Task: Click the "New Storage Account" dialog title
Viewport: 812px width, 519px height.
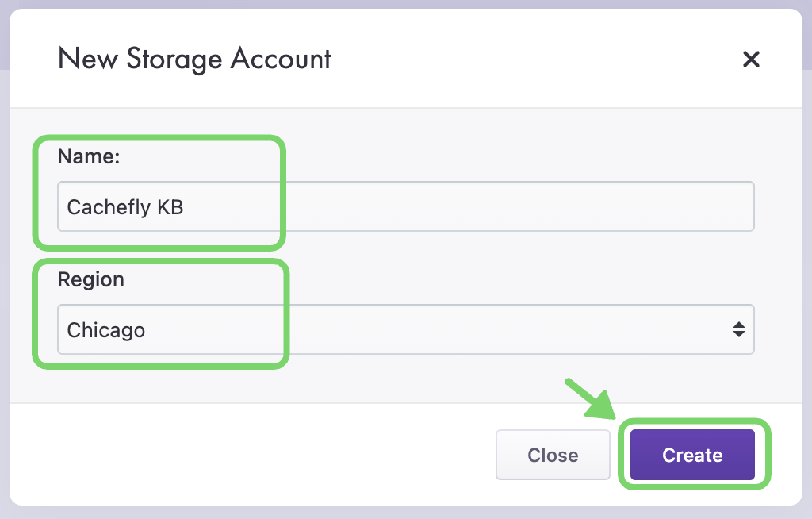Action: (x=194, y=59)
